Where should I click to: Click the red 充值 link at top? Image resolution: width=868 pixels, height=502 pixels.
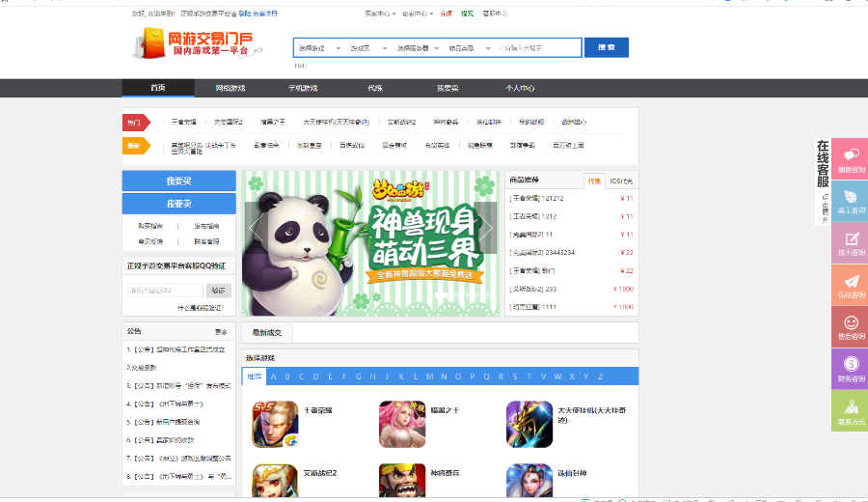[x=447, y=14]
